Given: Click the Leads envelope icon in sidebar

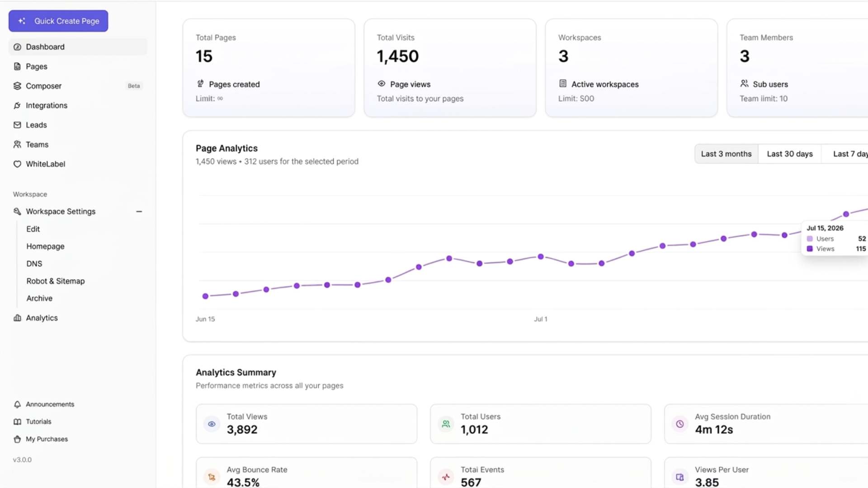Looking at the screenshot, I should [x=17, y=125].
